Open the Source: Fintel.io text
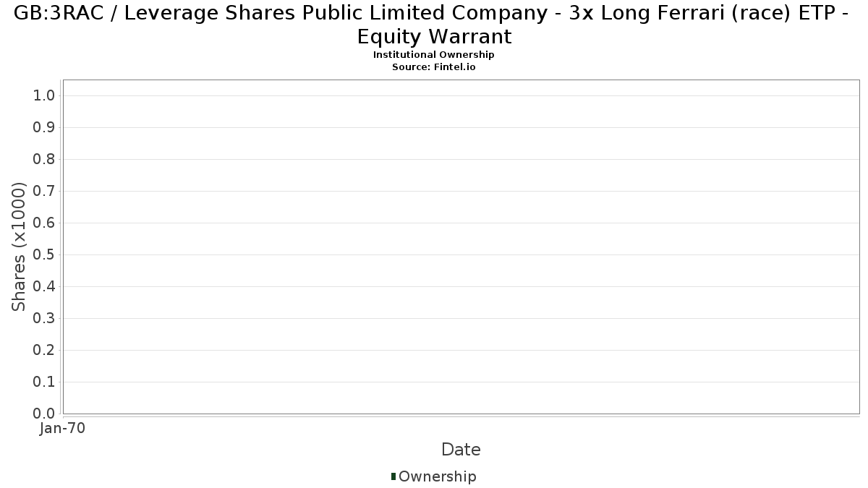The height and width of the screenshot is (488, 868). [434, 67]
